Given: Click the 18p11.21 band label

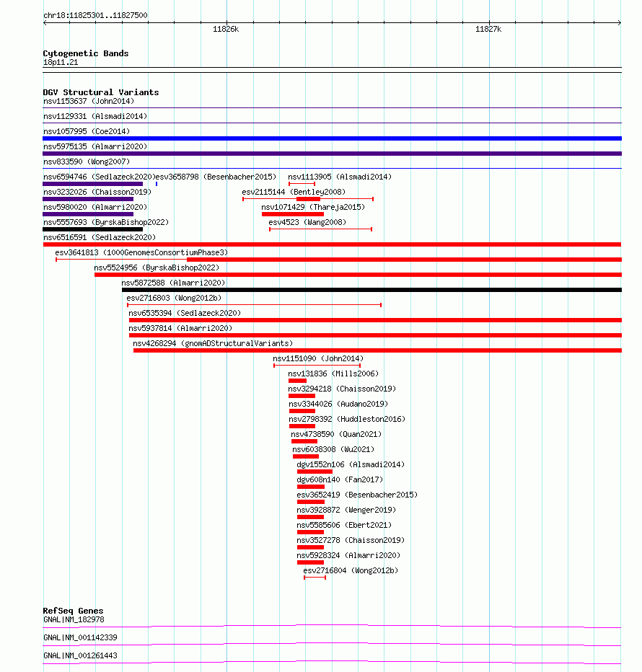Looking at the screenshot, I should point(61,62).
